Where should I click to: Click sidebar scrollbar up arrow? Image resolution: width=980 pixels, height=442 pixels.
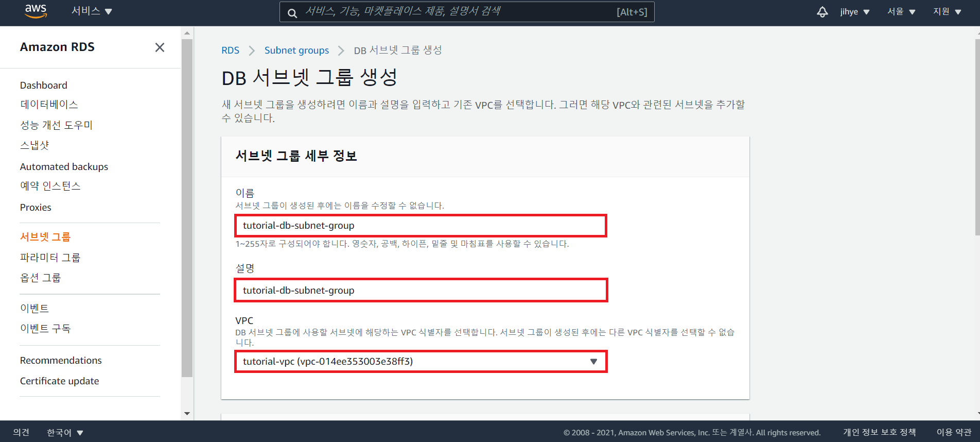(187, 33)
